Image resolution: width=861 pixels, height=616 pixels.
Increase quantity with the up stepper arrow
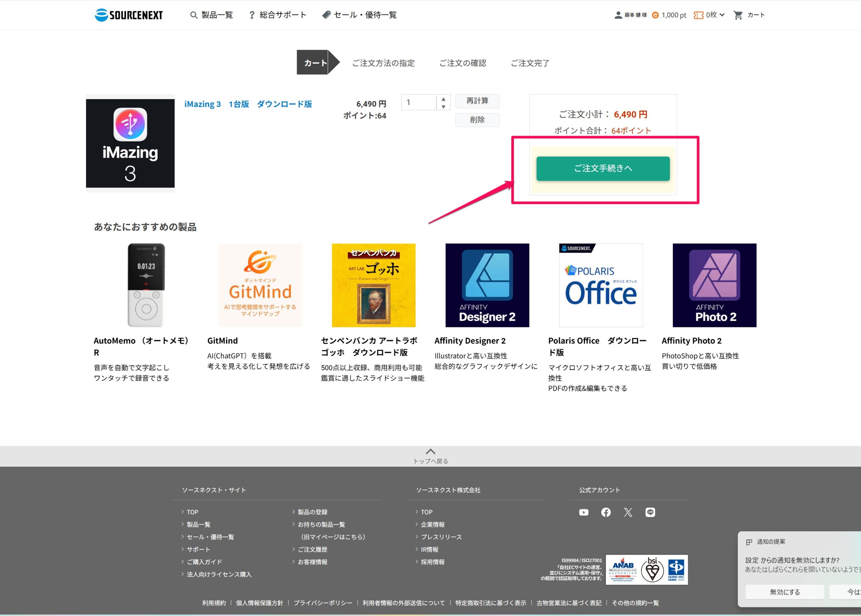pyautogui.click(x=443, y=99)
